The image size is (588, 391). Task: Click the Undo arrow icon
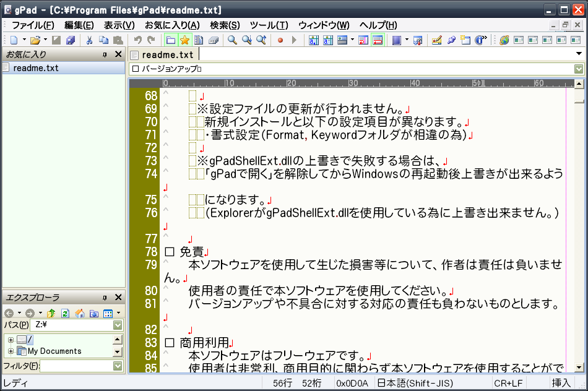coord(137,40)
